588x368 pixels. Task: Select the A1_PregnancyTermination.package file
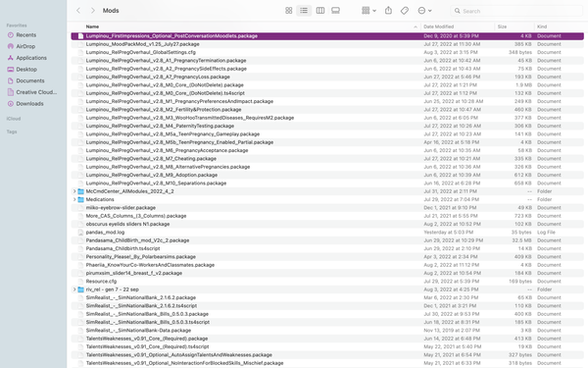click(x=327, y=61)
